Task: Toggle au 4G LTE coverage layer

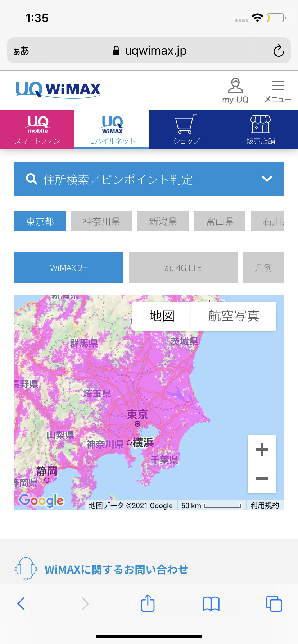Action: pos(183,268)
